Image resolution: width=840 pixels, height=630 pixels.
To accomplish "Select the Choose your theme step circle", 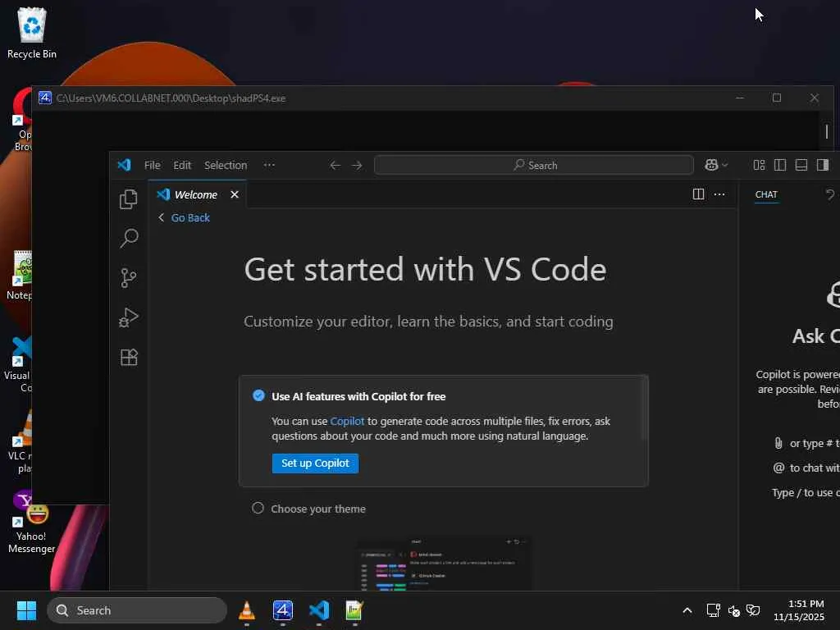I will pyautogui.click(x=258, y=508).
